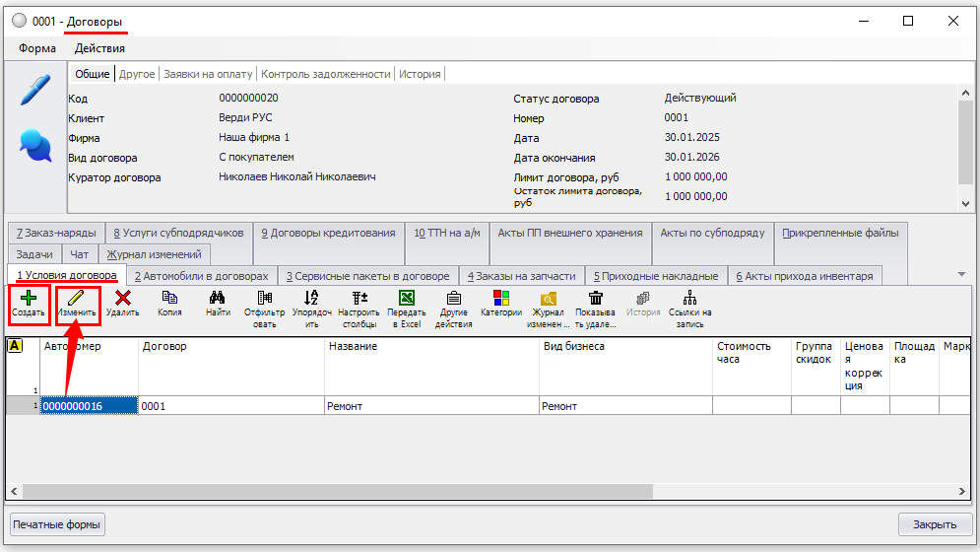Click the green plus Create icon

click(x=29, y=299)
